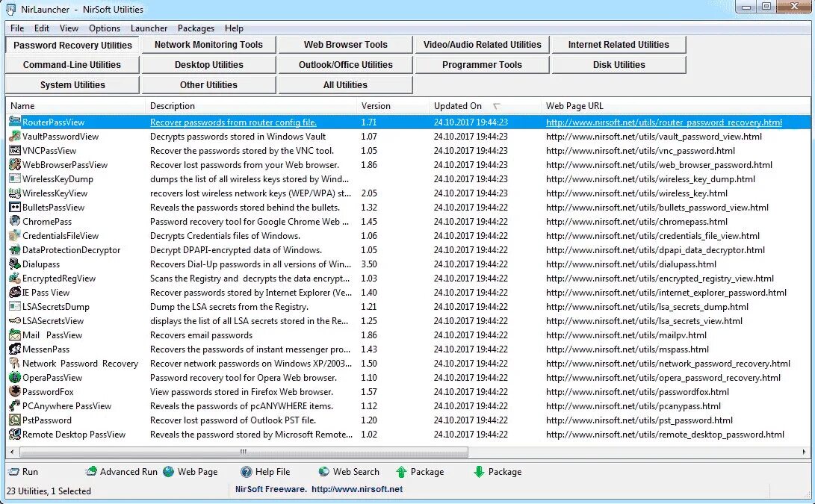Open the Web Page toolbar button
This screenshot has height=504, width=815.
click(190, 472)
